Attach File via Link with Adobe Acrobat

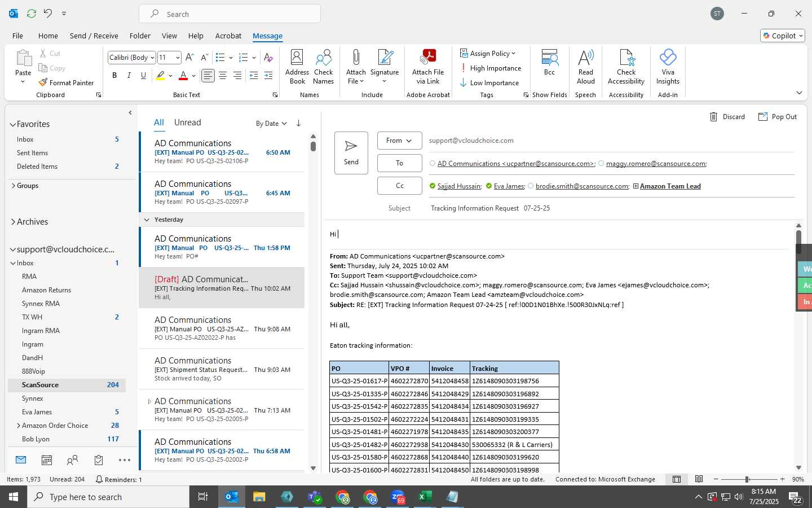click(x=428, y=67)
